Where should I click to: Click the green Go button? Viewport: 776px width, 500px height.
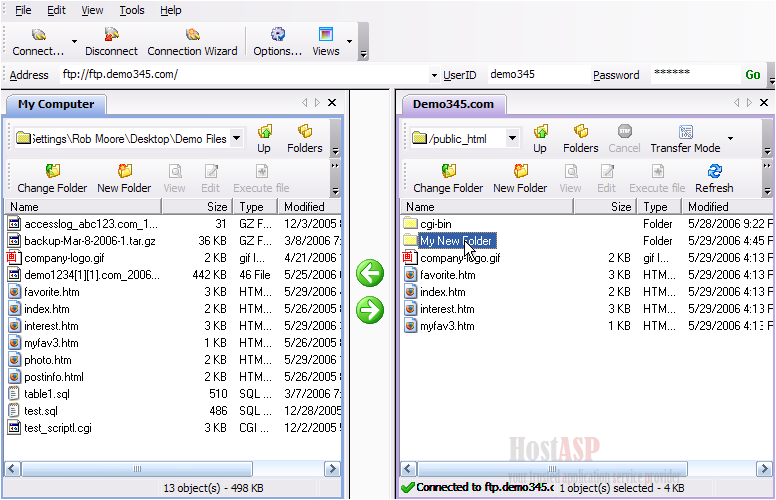[753, 75]
